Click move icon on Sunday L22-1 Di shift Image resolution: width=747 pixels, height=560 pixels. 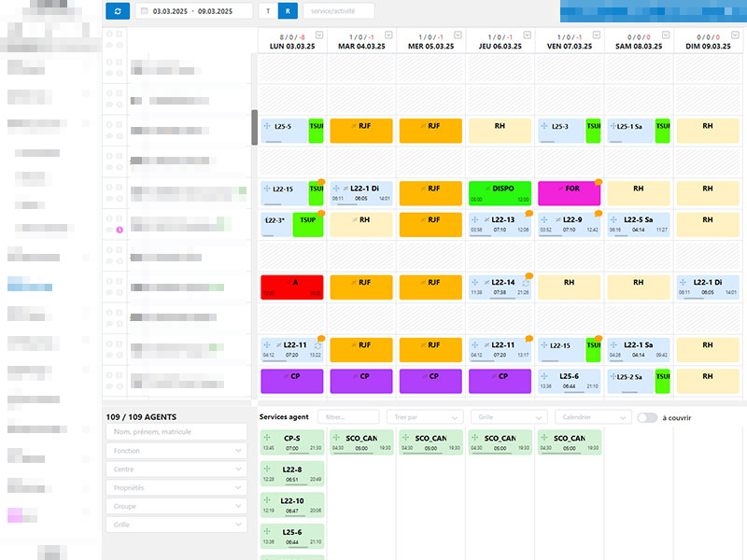point(685,282)
